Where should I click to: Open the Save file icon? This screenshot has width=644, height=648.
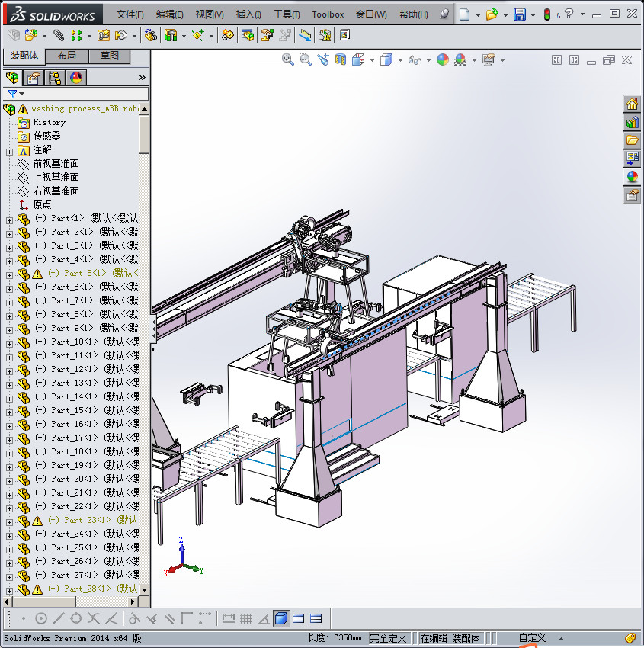click(x=519, y=14)
